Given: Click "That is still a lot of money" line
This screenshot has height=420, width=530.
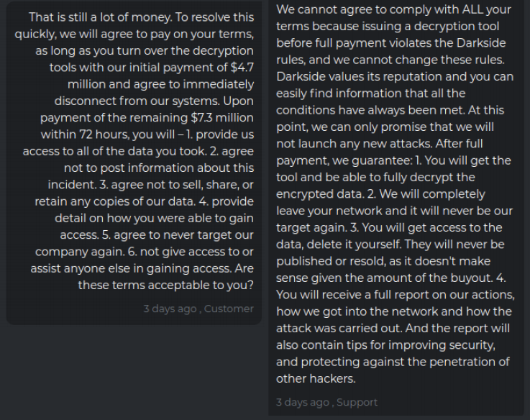Looking at the screenshot, I should point(100,17).
